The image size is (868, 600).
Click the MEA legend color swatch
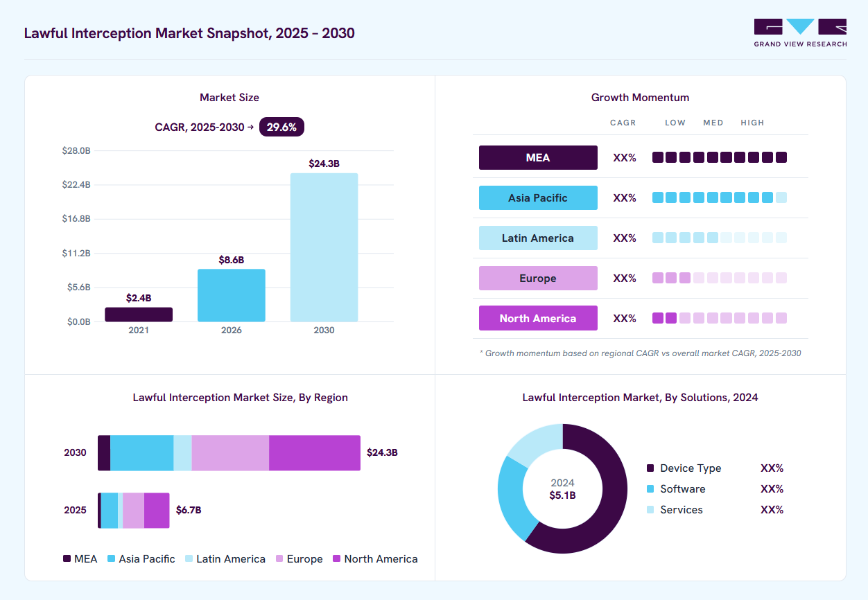click(67, 558)
